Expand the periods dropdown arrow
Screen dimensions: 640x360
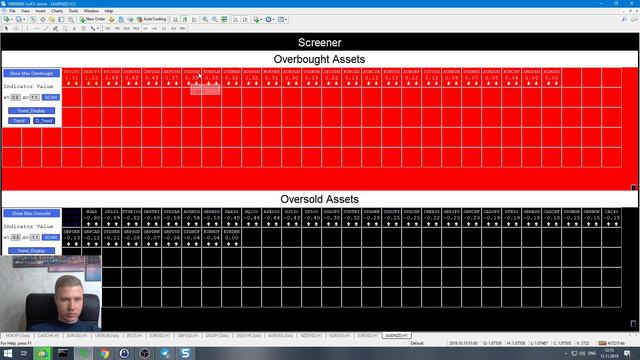pyautogui.click(x=273, y=19)
